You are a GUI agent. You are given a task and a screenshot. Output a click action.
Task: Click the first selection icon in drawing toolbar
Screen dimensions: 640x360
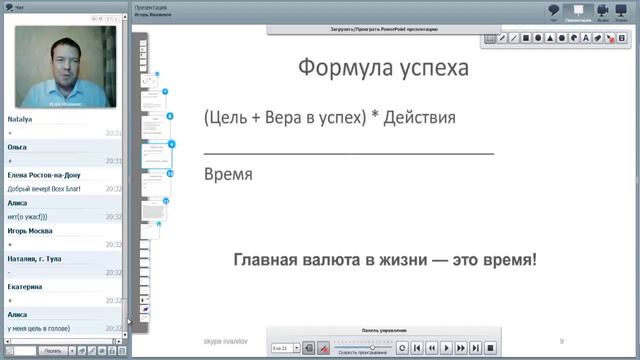pyautogui.click(x=490, y=38)
